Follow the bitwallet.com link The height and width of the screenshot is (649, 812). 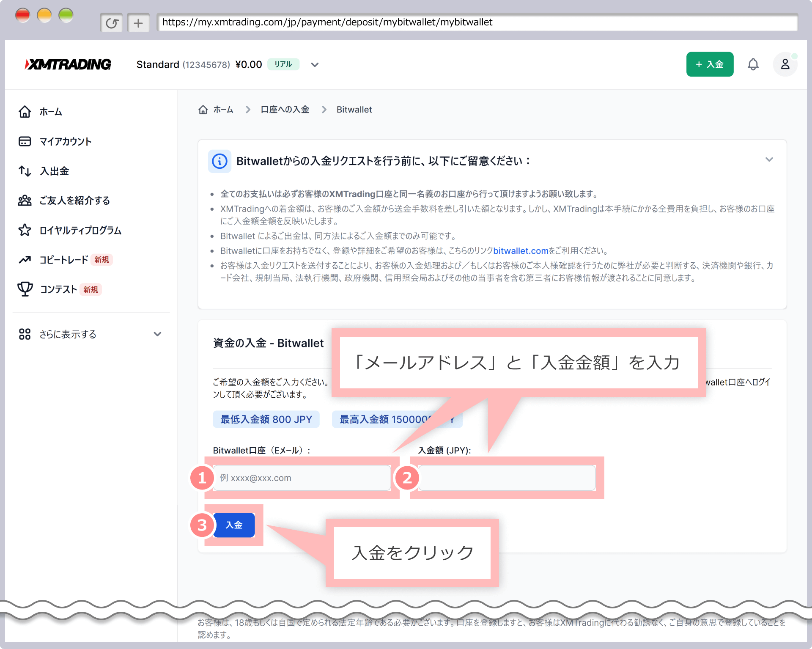[521, 251]
